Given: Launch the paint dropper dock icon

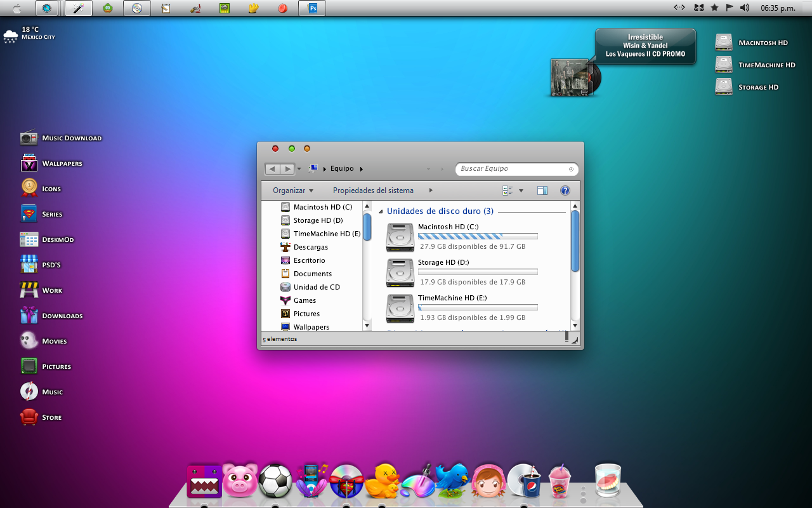Looking at the screenshot, I should point(417,481).
